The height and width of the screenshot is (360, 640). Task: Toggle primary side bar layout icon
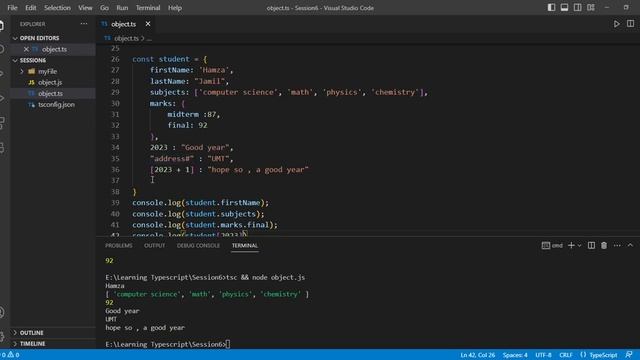pyautogui.click(x=551, y=7)
